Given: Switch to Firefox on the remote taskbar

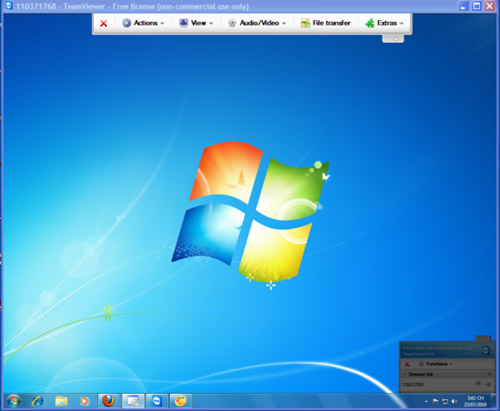Looking at the screenshot, I should (x=108, y=401).
